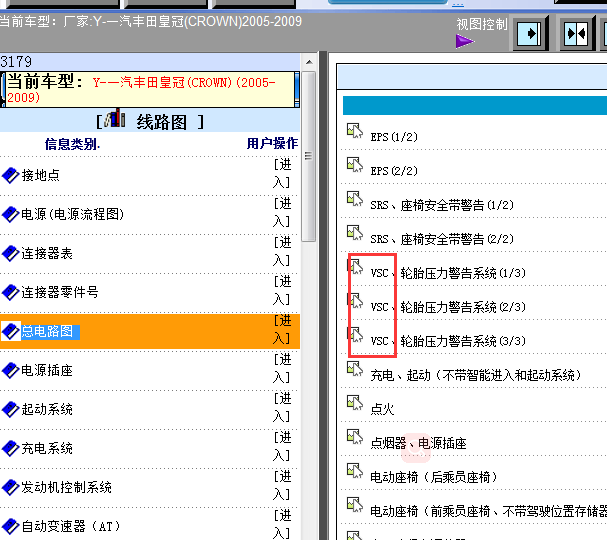Click the left panel scrollbar thumb

[309, 156]
